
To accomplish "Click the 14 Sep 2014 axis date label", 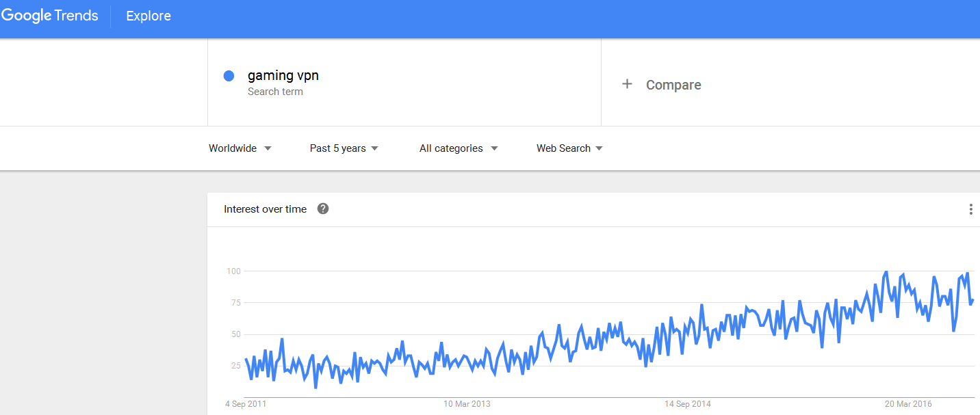I will coord(688,404).
